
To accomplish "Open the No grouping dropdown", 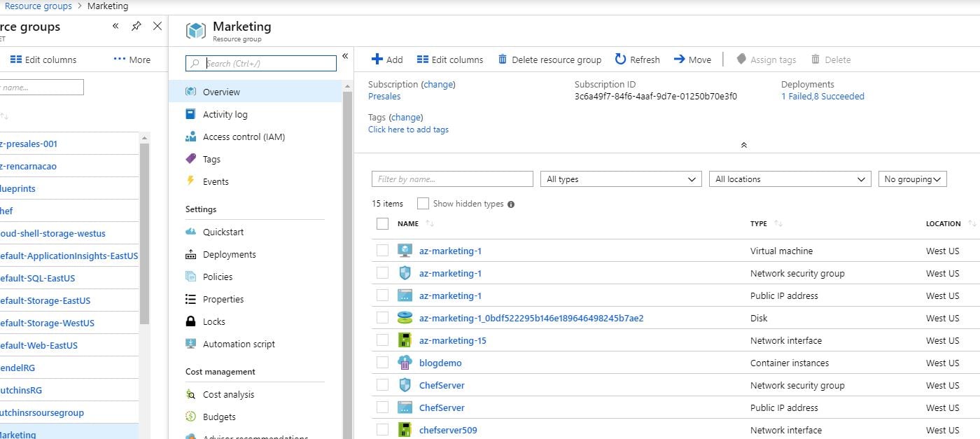I will (x=913, y=179).
